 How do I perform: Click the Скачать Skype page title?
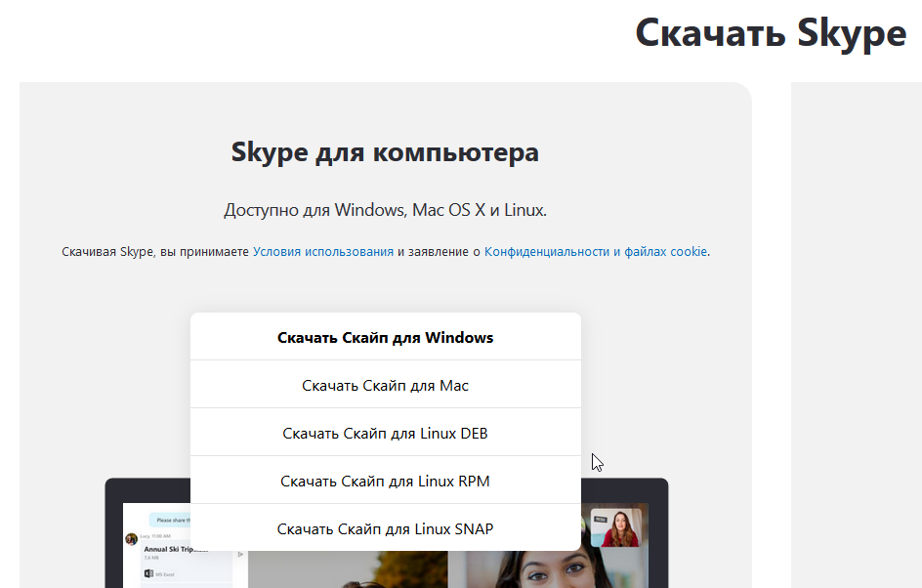coord(771,33)
